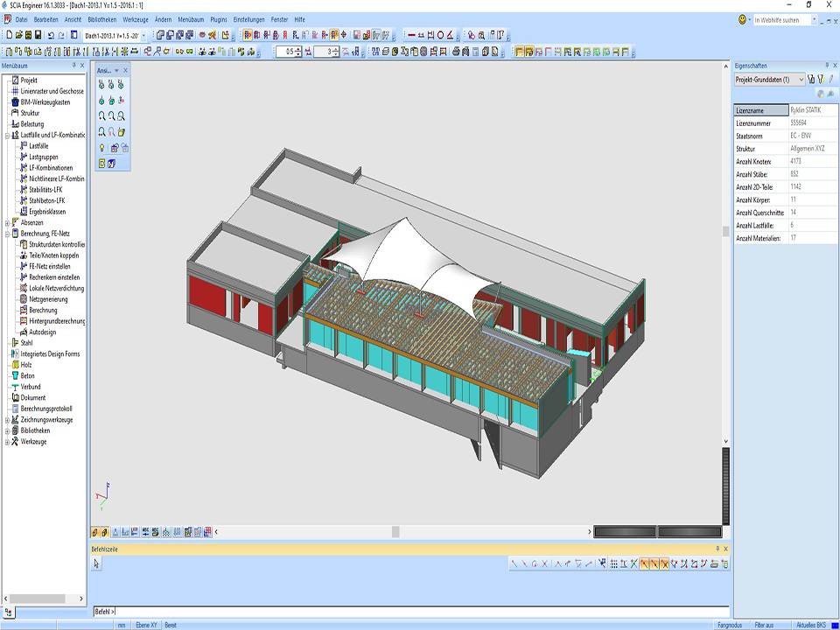Expand the Zeichnungswerkzeuge tree node
The height and width of the screenshot is (630, 840).
pos(7,420)
